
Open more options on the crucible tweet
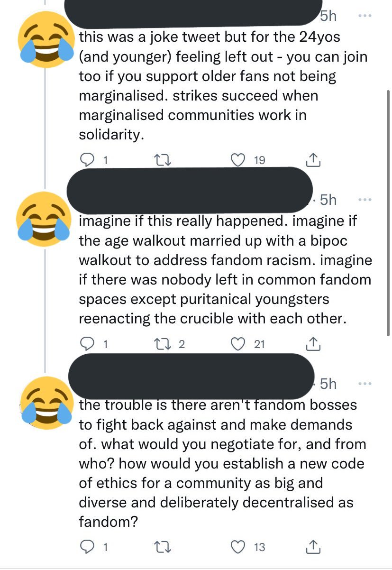click(364, 200)
